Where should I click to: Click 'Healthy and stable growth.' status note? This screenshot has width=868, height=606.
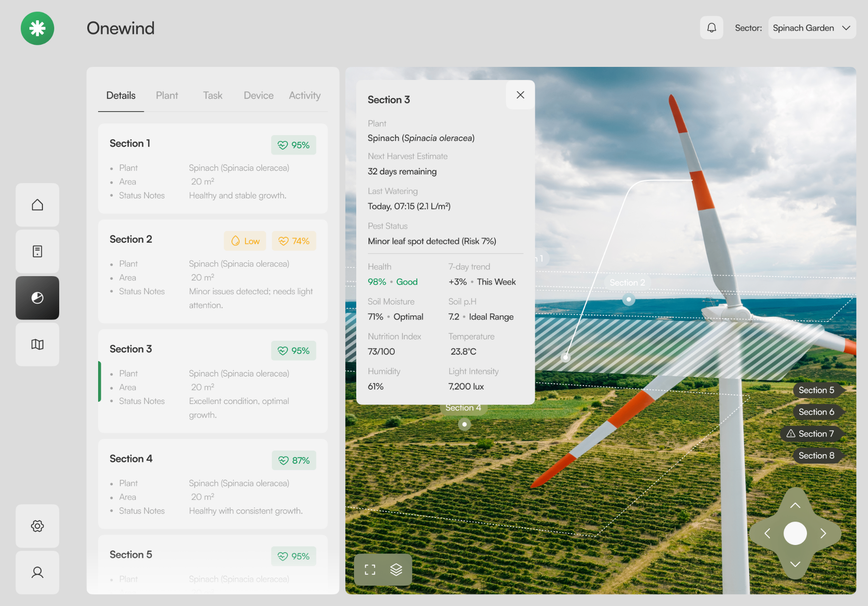click(x=237, y=196)
